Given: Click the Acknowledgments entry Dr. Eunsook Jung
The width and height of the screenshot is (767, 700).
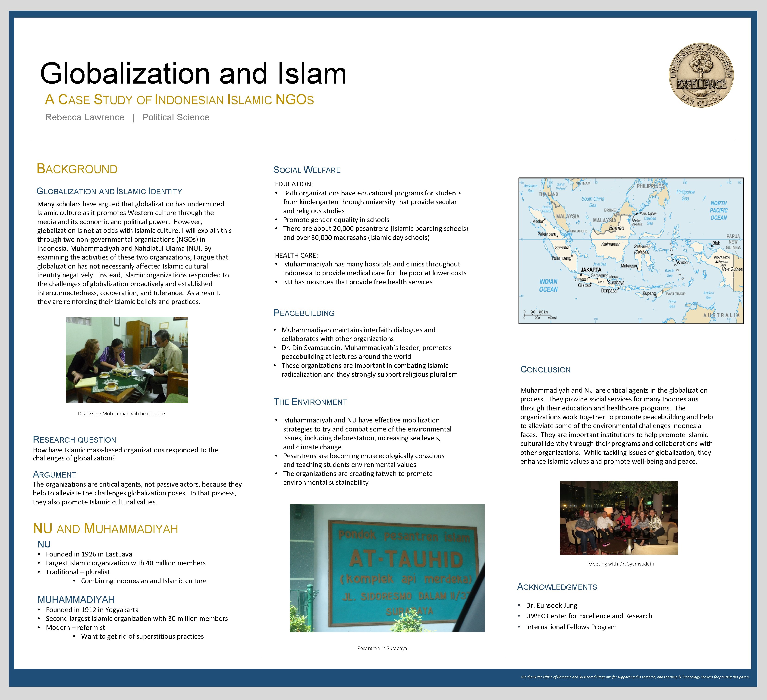Looking at the screenshot, I should (x=551, y=605).
